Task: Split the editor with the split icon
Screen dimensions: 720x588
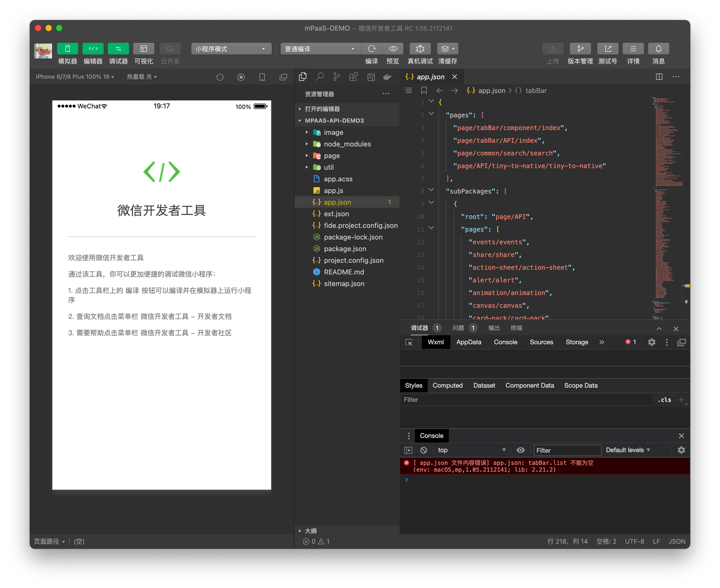Action: coord(659,77)
